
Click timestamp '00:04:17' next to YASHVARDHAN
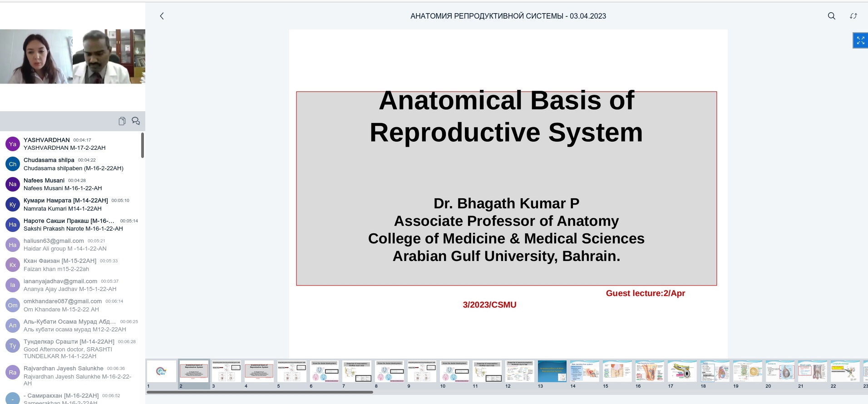coord(82,140)
